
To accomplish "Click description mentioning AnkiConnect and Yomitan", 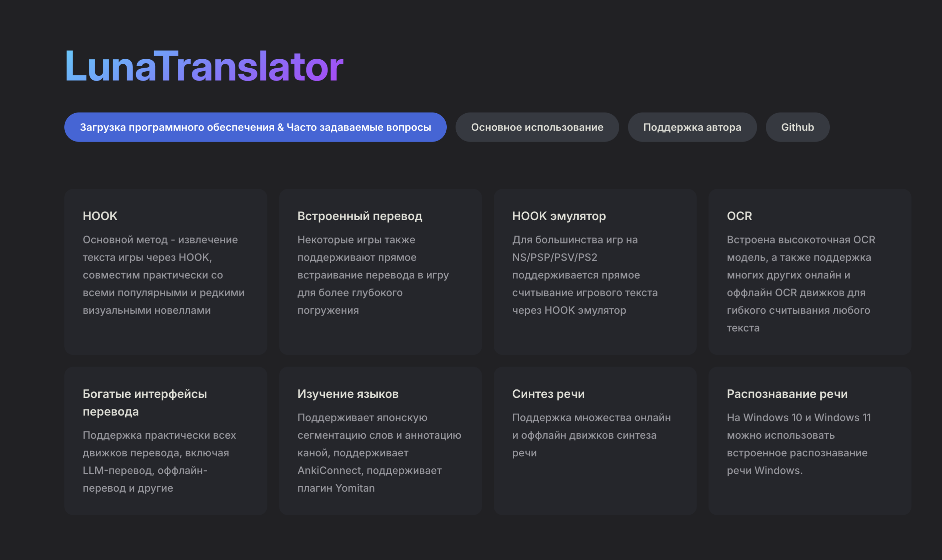I will pos(379,453).
